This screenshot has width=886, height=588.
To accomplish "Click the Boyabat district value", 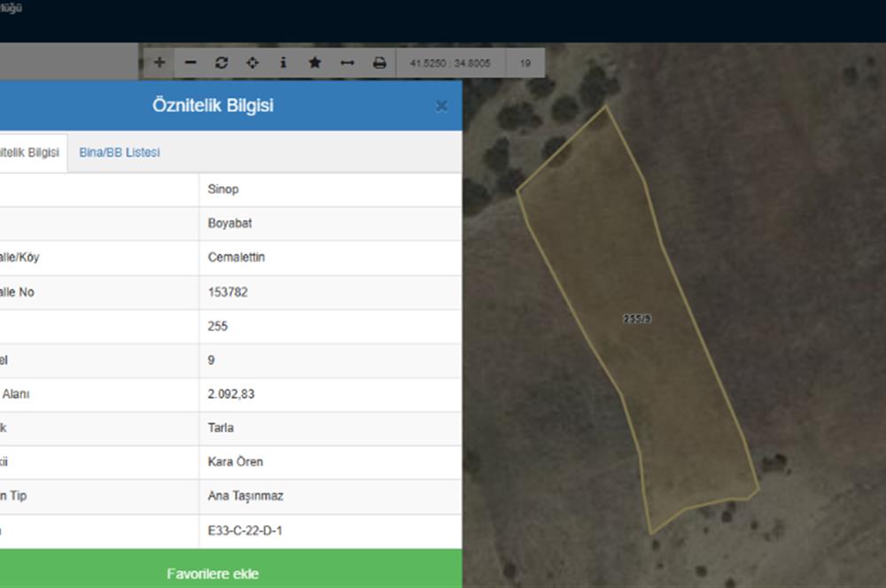I will (230, 223).
